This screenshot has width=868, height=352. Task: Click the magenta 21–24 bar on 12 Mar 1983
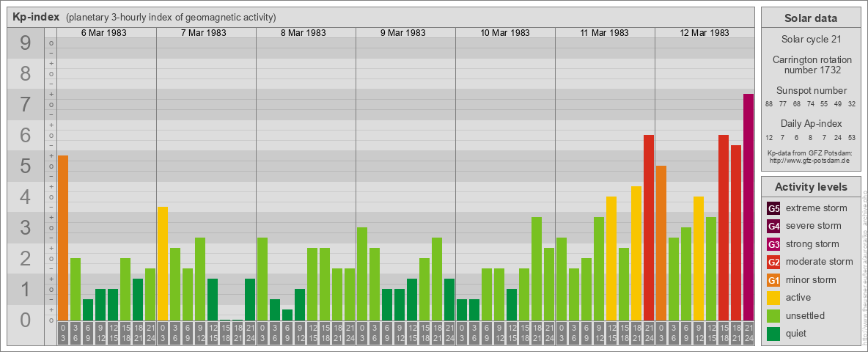(749, 207)
